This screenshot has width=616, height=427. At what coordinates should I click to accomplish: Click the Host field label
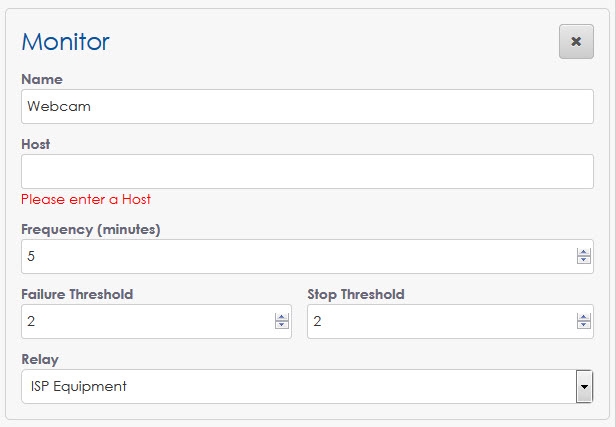pos(36,144)
